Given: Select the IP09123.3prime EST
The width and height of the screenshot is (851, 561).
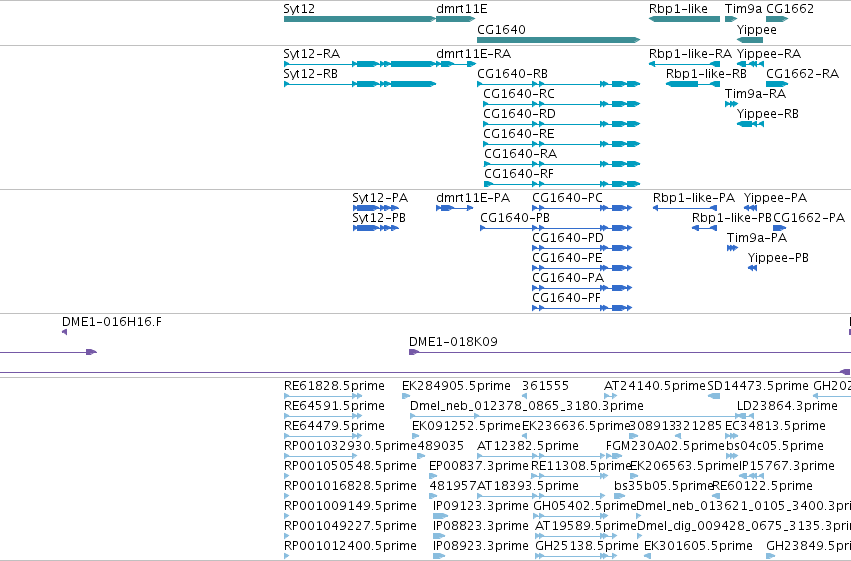Looking at the screenshot, I should click(440, 517).
